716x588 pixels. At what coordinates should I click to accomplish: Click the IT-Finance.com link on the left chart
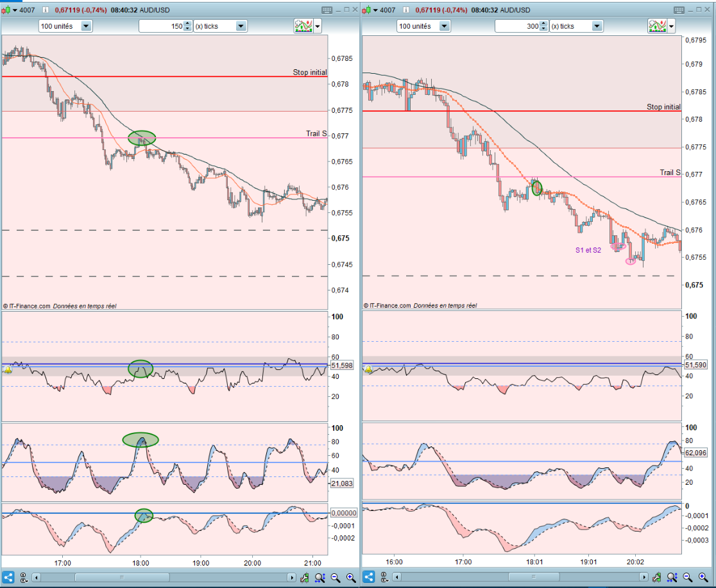[26, 307]
